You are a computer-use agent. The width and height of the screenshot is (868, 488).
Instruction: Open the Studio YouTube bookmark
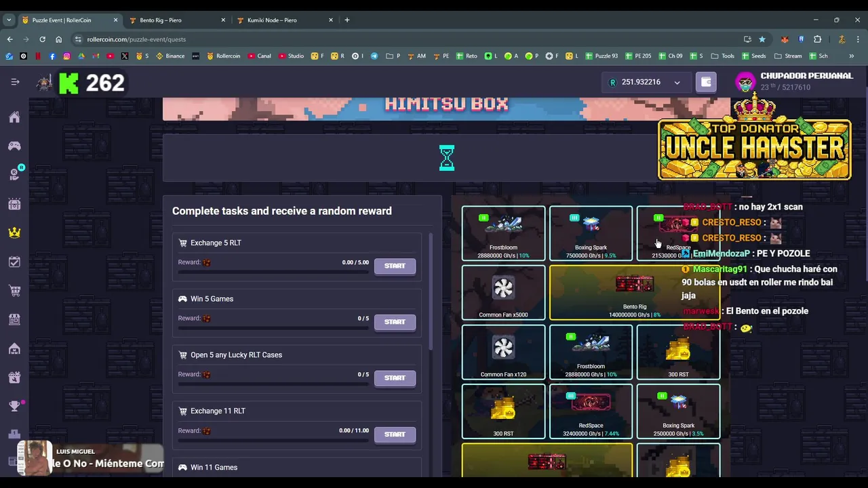point(291,56)
